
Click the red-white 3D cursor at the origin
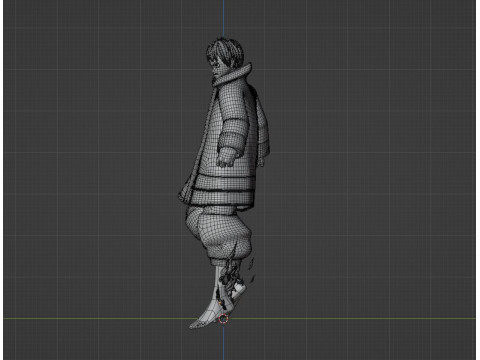(x=224, y=319)
